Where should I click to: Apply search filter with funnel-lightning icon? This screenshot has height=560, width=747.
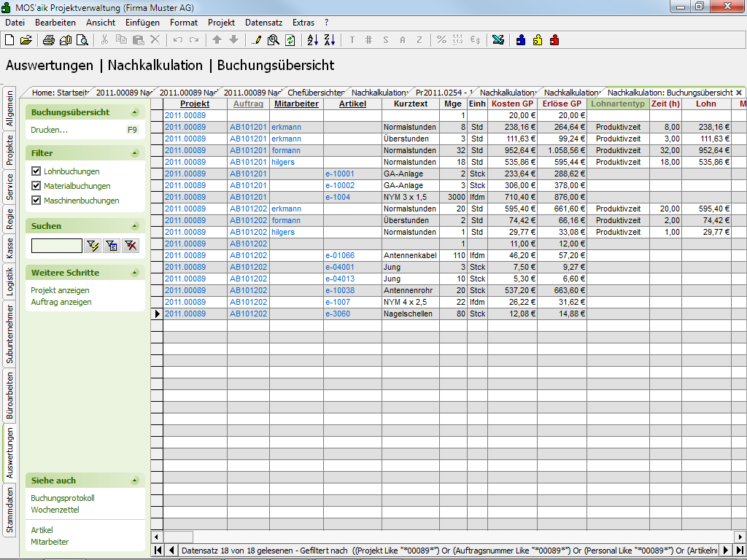point(93,246)
